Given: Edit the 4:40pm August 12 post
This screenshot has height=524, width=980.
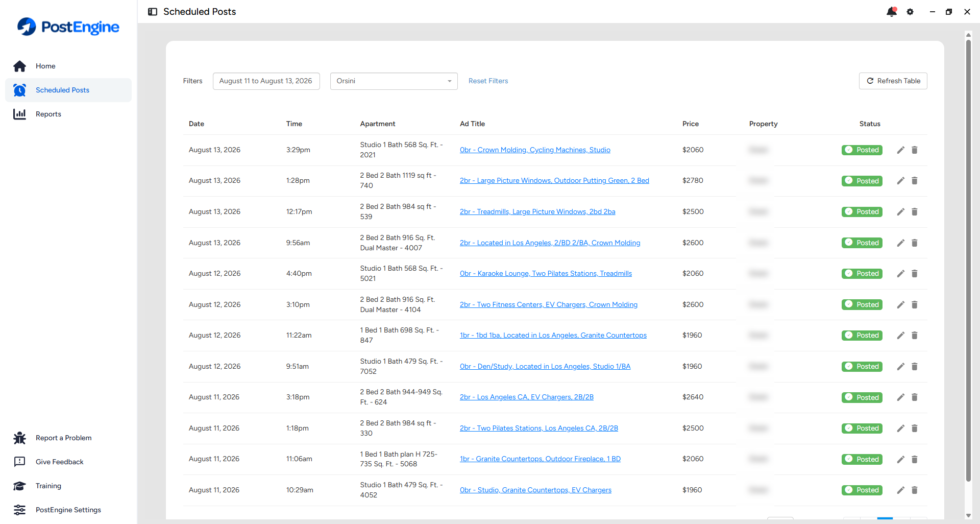Looking at the screenshot, I should coord(901,274).
